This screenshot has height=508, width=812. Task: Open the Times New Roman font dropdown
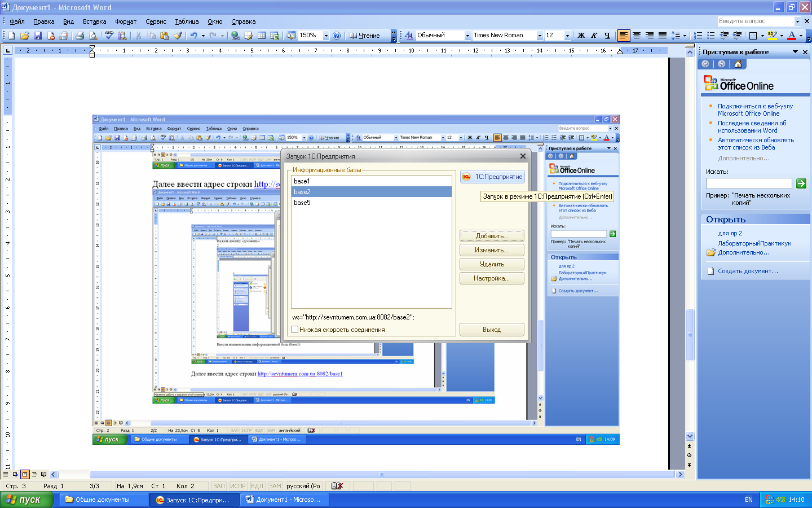540,36
